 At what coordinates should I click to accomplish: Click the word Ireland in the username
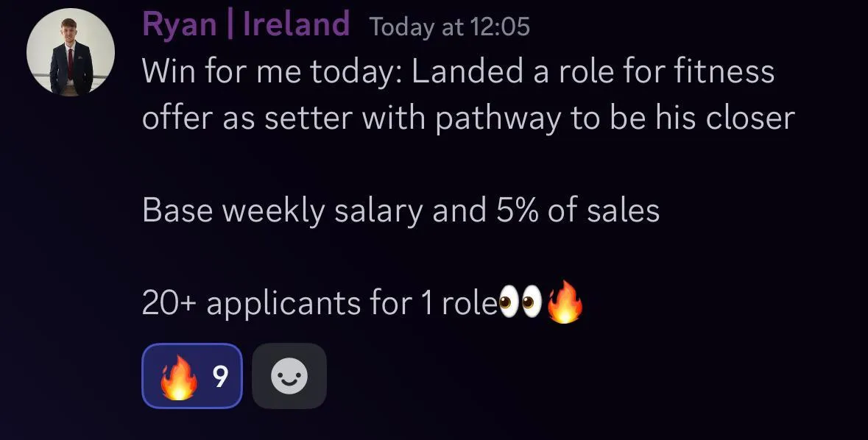tap(297, 24)
